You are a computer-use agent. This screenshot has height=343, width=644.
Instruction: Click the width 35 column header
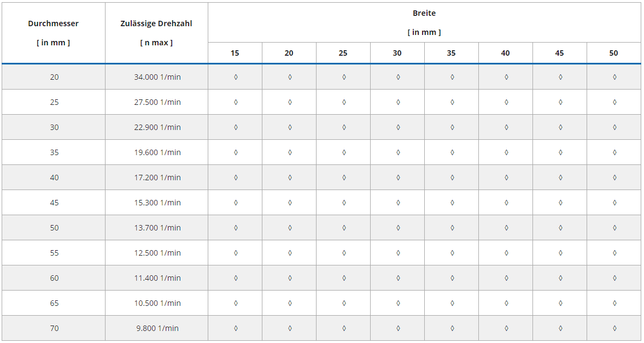point(452,53)
